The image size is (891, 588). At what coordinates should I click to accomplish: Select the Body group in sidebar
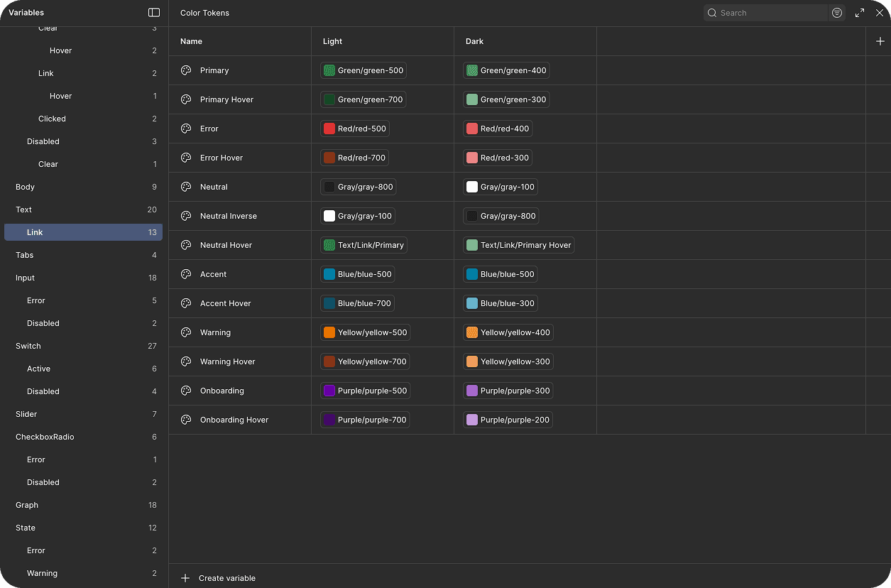coord(84,187)
